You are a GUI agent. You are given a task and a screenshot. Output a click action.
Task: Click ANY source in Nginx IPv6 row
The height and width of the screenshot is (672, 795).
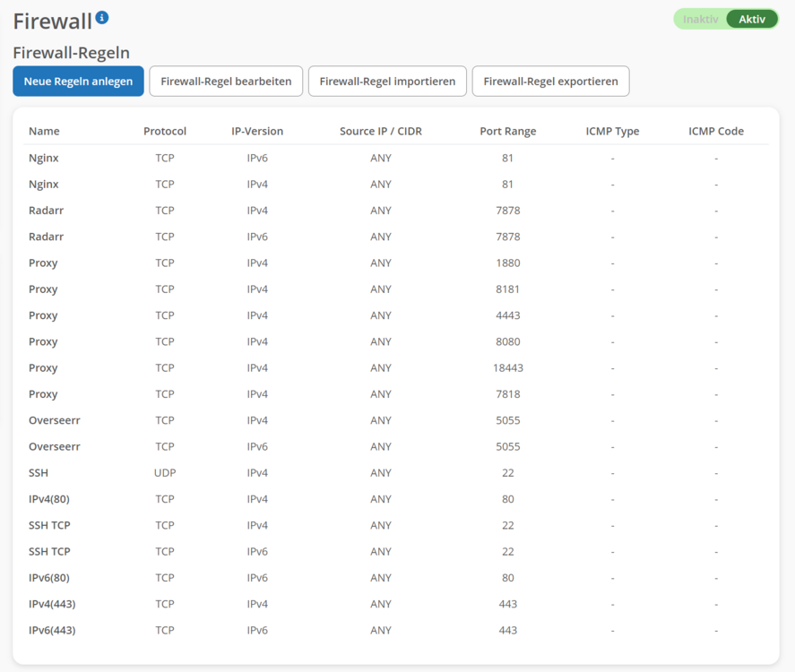(x=381, y=158)
